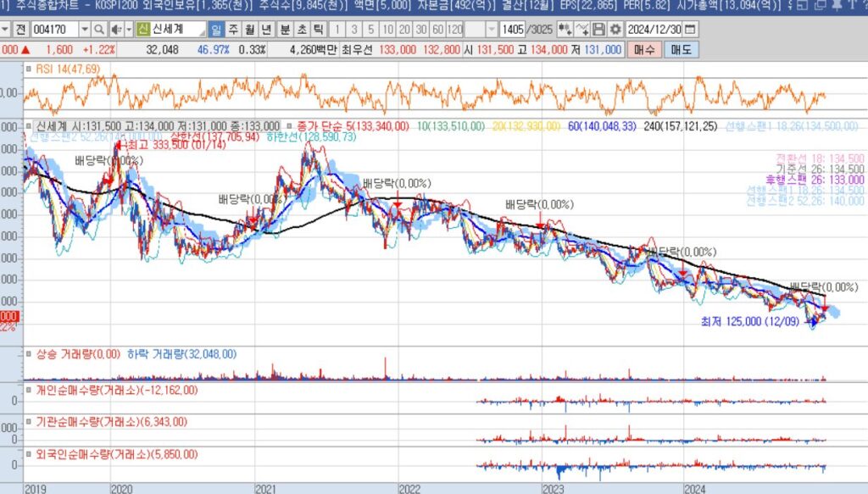
Task: Open chart settings gear icon
Action: point(615,29)
